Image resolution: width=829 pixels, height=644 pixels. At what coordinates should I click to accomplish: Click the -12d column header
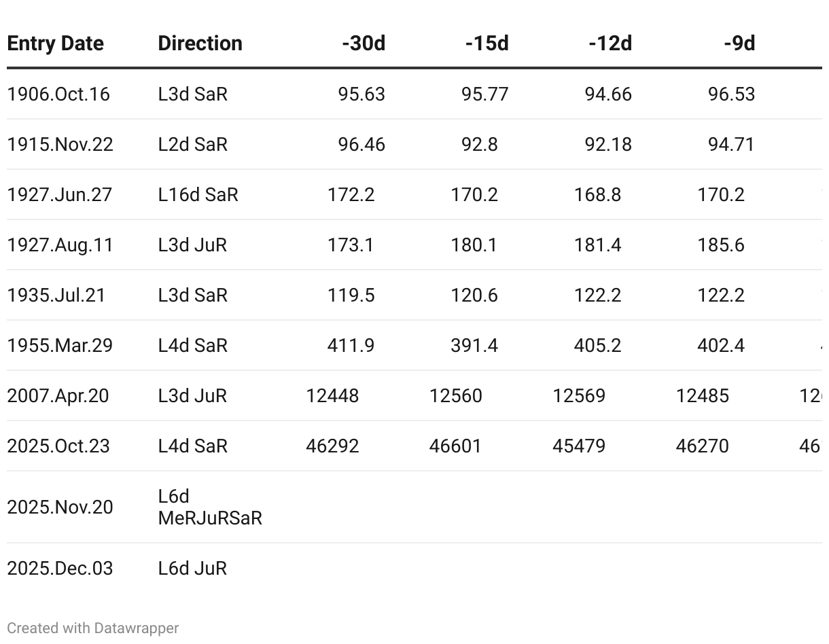[x=610, y=43]
